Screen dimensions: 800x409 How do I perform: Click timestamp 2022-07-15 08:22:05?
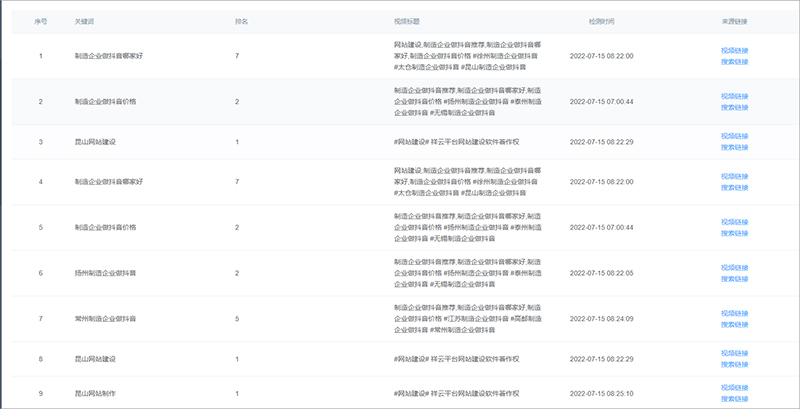[602, 273]
